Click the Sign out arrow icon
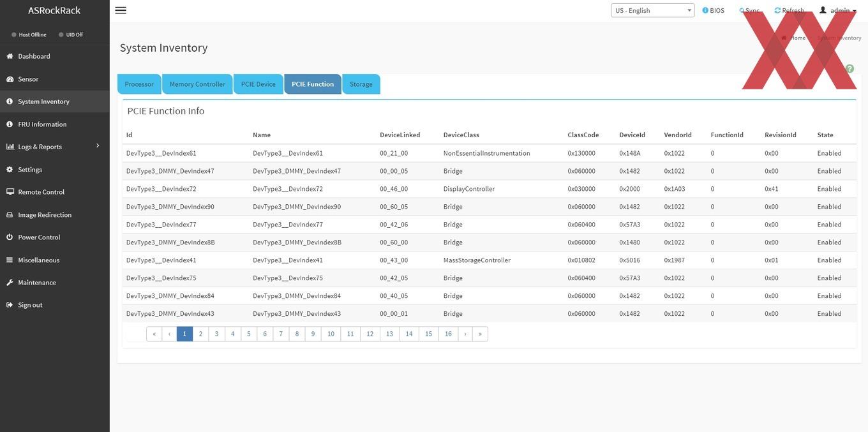868x432 pixels. click(10, 305)
